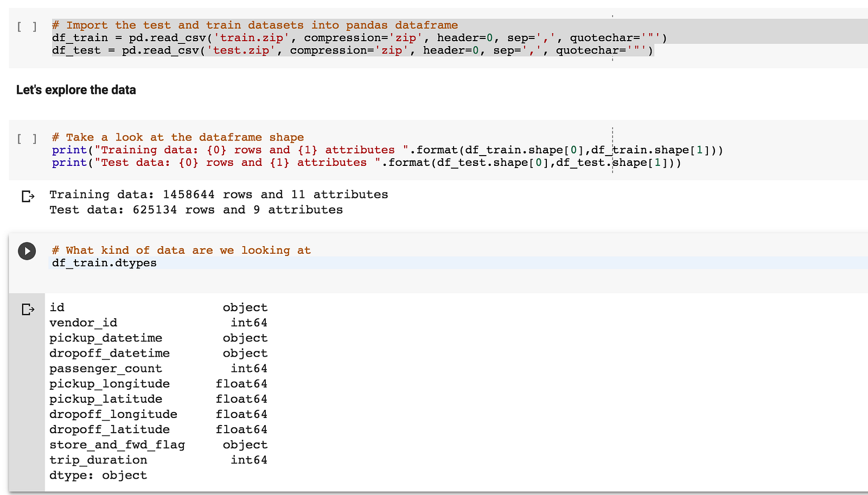
Task: Click the output icon beside Training data results
Action: click(x=28, y=196)
